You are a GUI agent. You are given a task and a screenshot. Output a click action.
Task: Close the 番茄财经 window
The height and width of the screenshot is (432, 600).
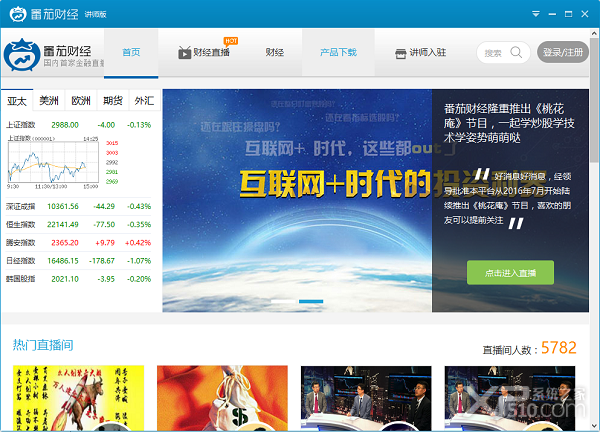click(x=585, y=14)
